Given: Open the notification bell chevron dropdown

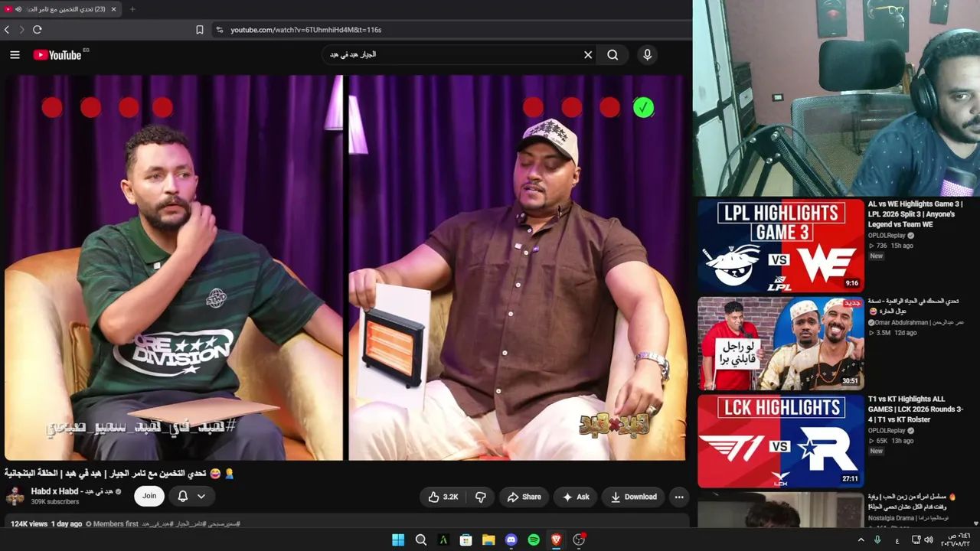Looking at the screenshot, I should point(201,496).
